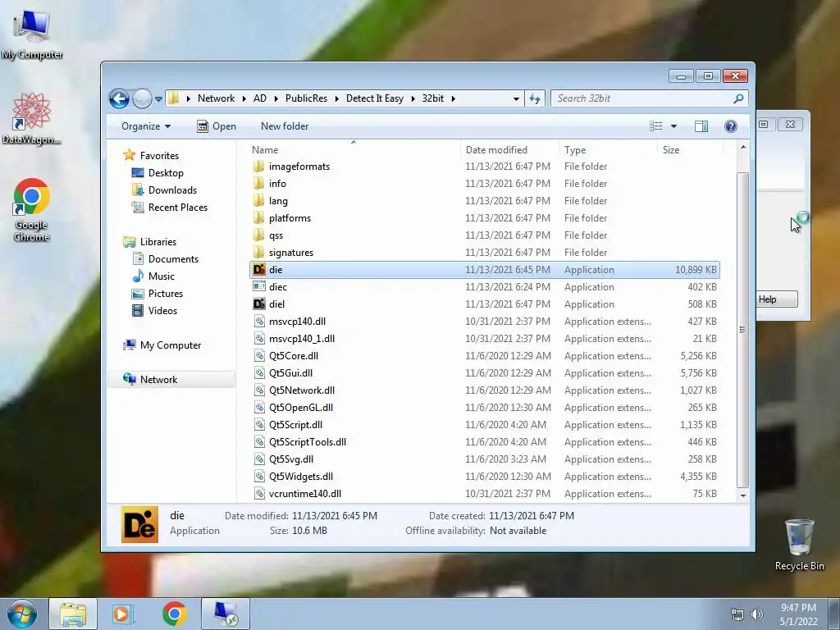Refresh the 32bit folder view

535,98
